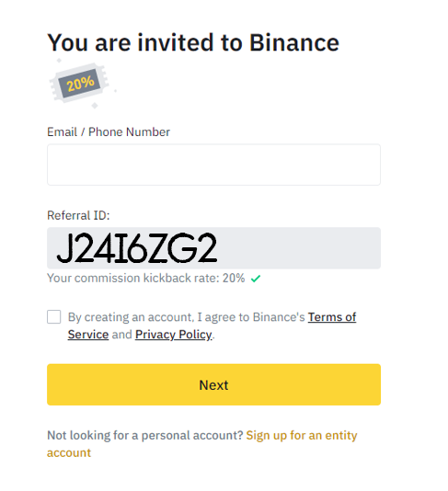The width and height of the screenshot is (448, 491).
Task: Click the underlined word Service on second line
Action: point(88,335)
